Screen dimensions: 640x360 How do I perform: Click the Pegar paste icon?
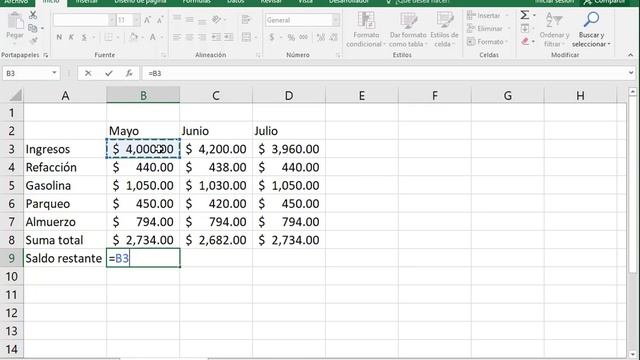(15, 21)
